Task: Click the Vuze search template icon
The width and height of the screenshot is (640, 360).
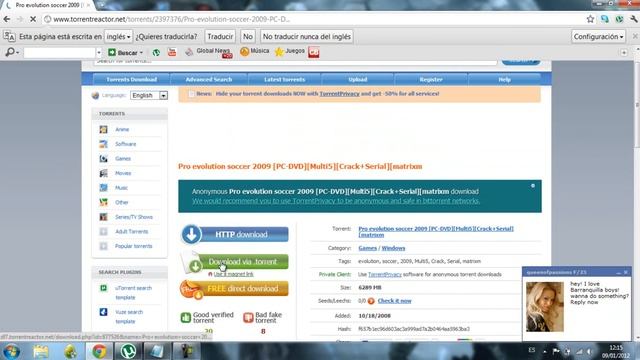Action: (x=104, y=312)
